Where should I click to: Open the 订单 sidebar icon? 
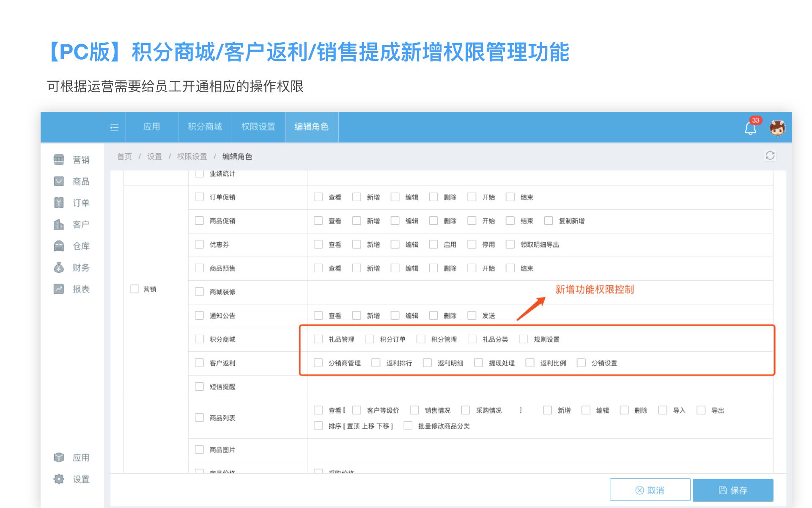tap(59, 203)
